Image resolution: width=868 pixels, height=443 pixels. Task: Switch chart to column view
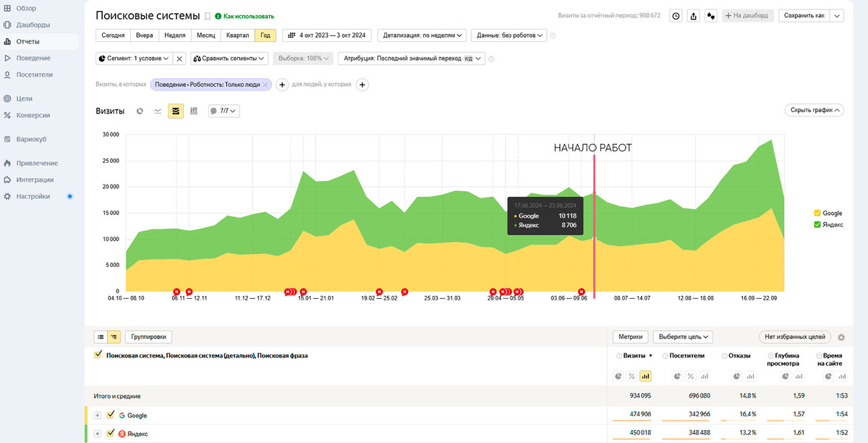[193, 111]
